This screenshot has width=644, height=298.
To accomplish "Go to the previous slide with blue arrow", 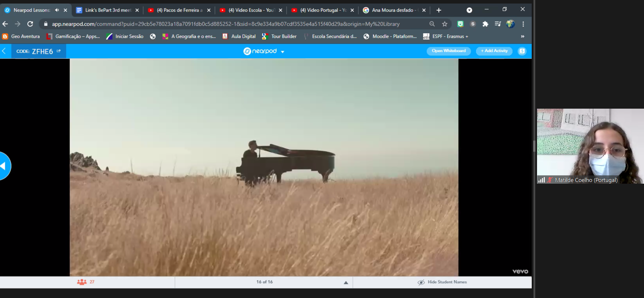I will [x=5, y=166].
